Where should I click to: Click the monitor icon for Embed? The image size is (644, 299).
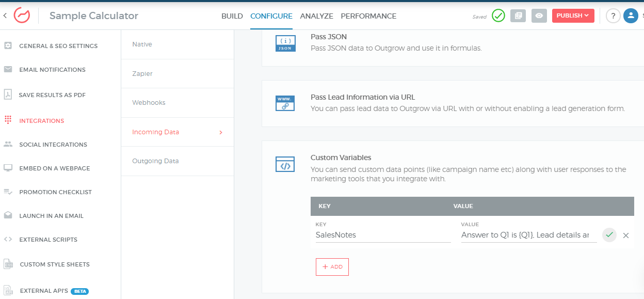point(8,168)
